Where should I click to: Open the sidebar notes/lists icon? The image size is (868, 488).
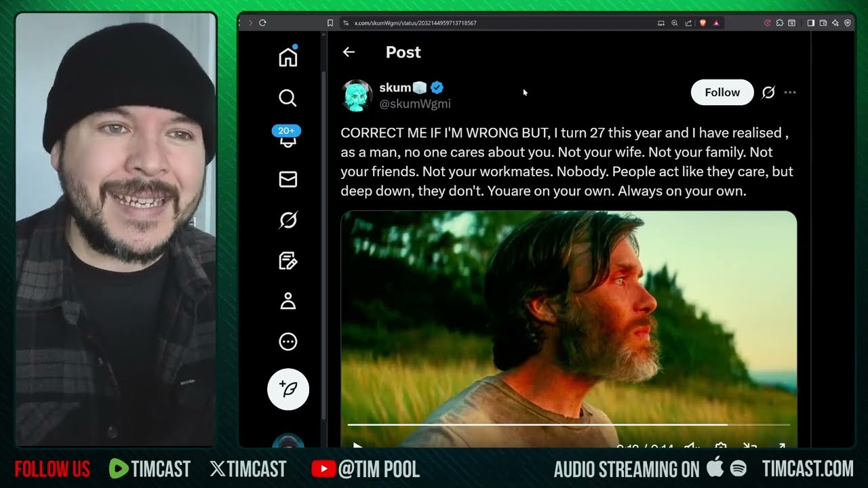coord(288,261)
